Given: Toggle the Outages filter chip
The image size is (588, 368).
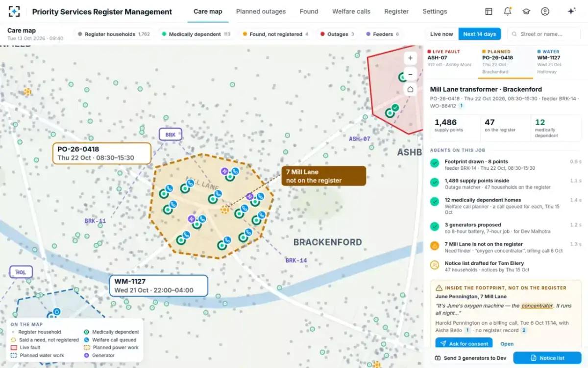Looking at the screenshot, I should click(x=337, y=34).
